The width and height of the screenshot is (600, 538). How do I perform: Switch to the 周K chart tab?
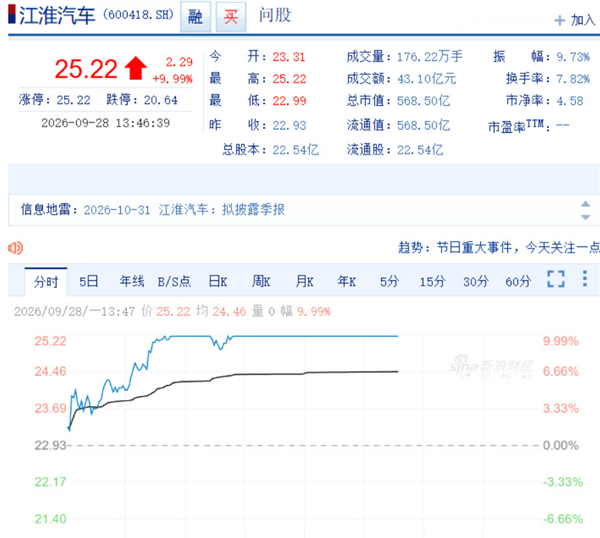coord(261,282)
